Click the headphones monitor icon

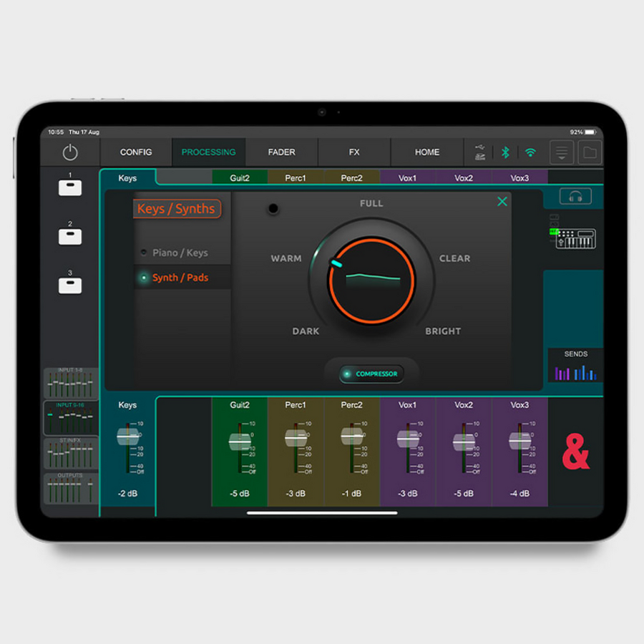point(575,197)
